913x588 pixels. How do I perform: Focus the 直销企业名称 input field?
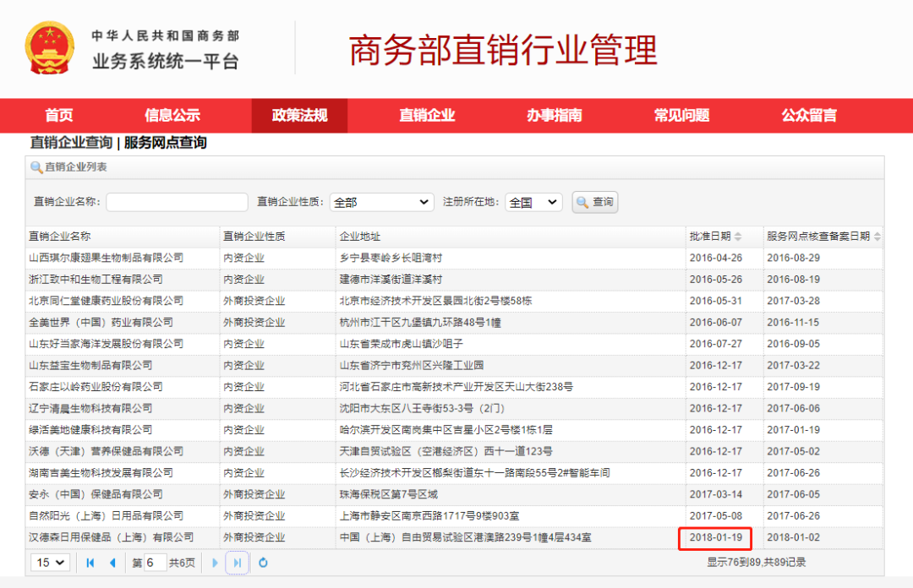177,203
